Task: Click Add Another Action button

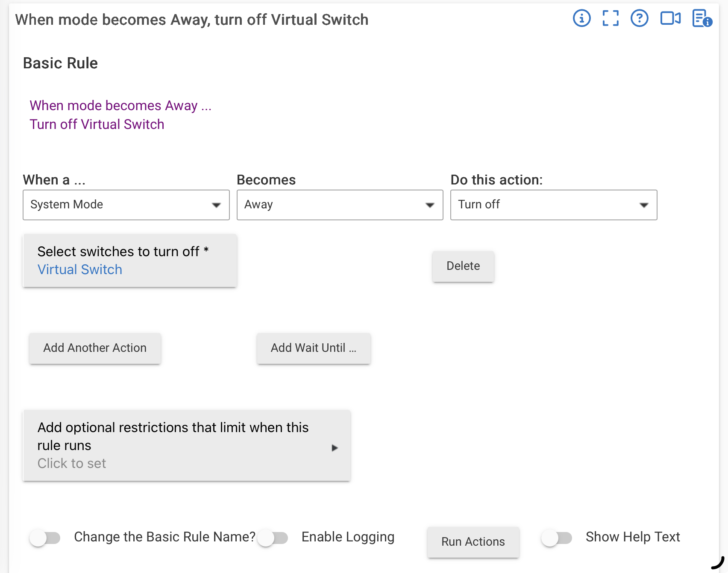Action: coord(95,348)
